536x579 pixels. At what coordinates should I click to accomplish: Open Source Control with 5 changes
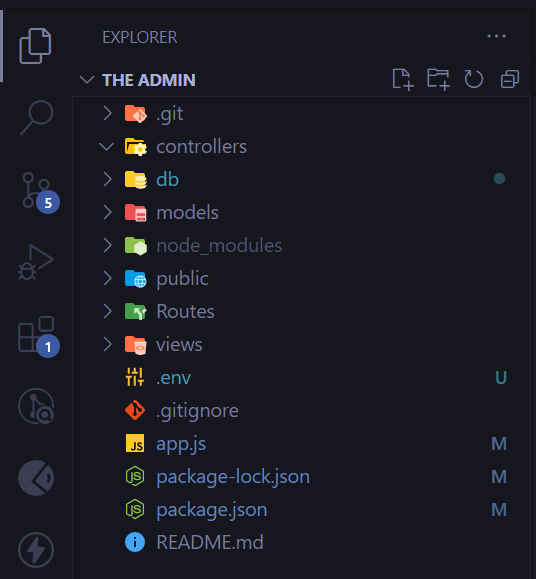(x=38, y=192)
